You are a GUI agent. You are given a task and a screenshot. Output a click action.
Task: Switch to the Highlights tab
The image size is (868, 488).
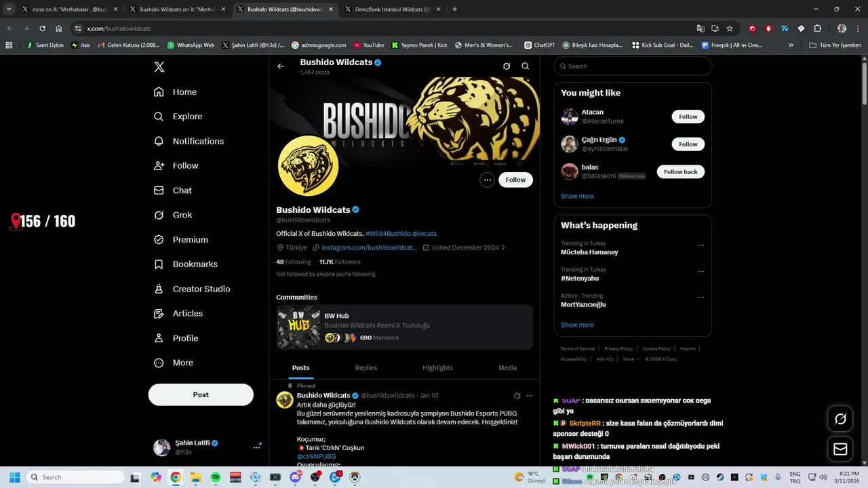pyautogui.click(x=437, y=367)
